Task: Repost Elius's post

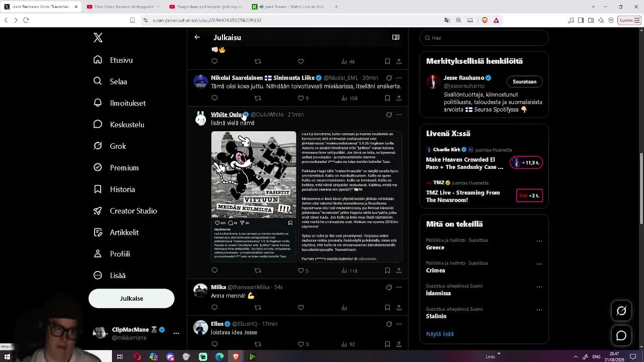Action: click(258, 344)
